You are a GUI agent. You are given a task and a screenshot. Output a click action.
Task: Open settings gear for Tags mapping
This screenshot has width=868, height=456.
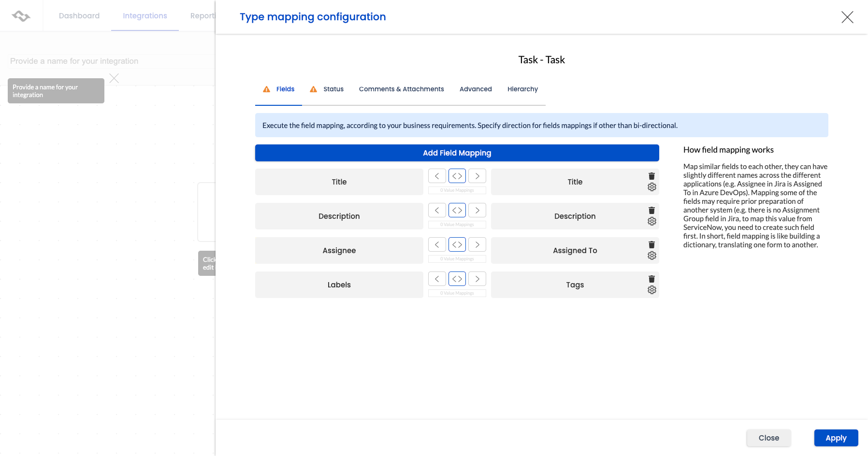[652, 290]
